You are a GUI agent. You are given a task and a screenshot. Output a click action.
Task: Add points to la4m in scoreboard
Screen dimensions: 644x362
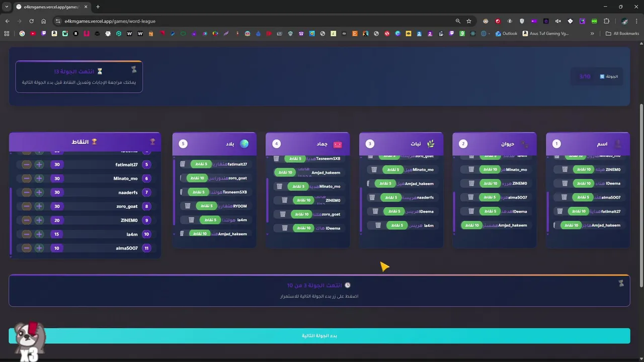tap(39, 234)
